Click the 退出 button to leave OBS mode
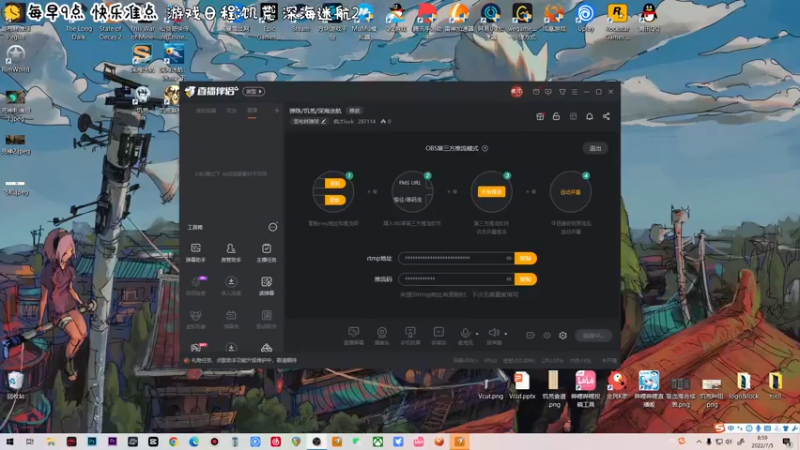Screen dimensions: 800x450 (595, 148)
